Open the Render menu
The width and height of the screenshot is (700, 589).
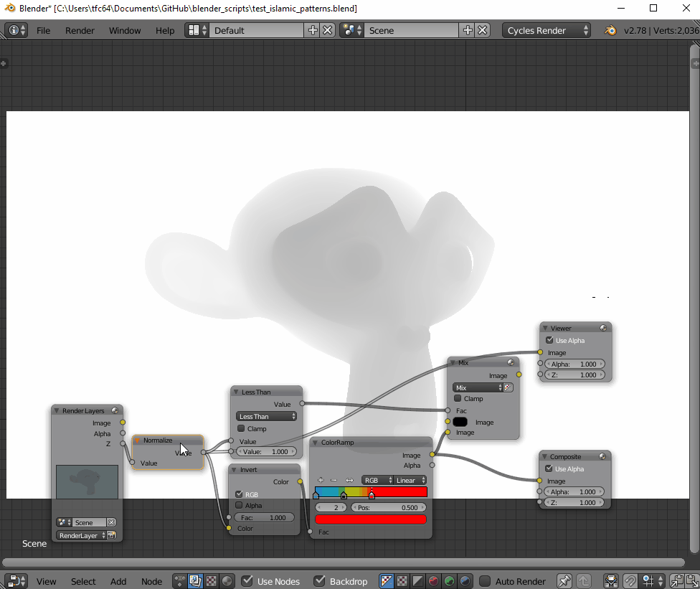(x=80, y=31)
